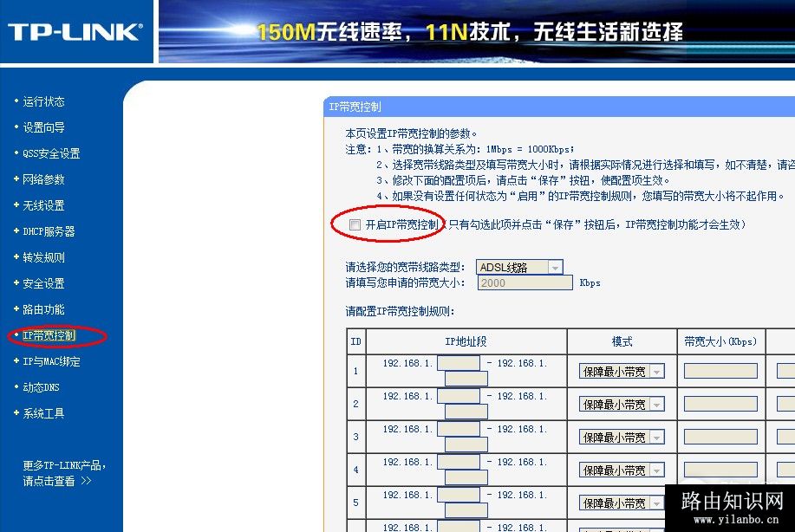Click the TP-LINK logo
This screenshot has width=795, height=532.
tap(75, 32)
